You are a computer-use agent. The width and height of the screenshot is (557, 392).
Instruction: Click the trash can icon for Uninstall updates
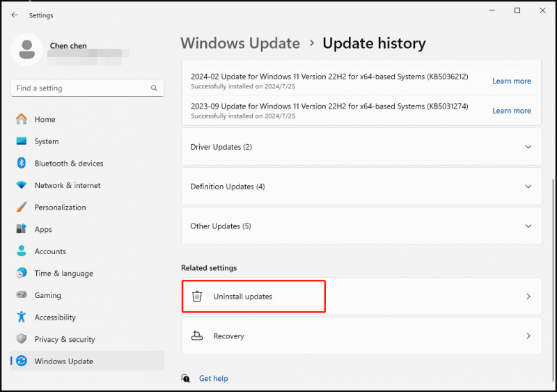pyautogui.click(x=197, y=296)
